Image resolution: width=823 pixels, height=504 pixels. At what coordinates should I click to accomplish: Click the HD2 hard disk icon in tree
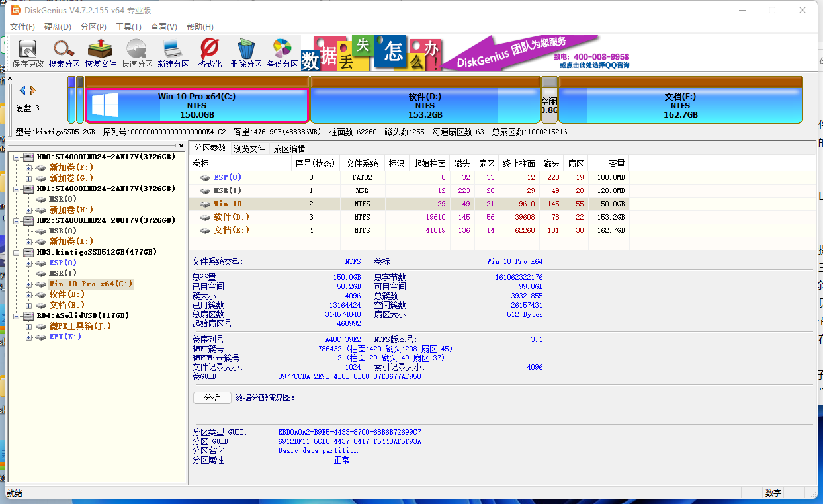(28, 220)
